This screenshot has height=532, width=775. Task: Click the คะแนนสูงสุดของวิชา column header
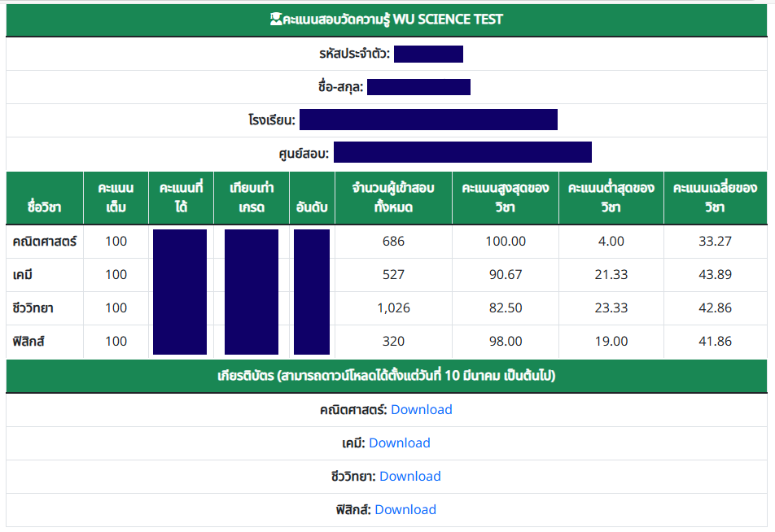point(505,198)
